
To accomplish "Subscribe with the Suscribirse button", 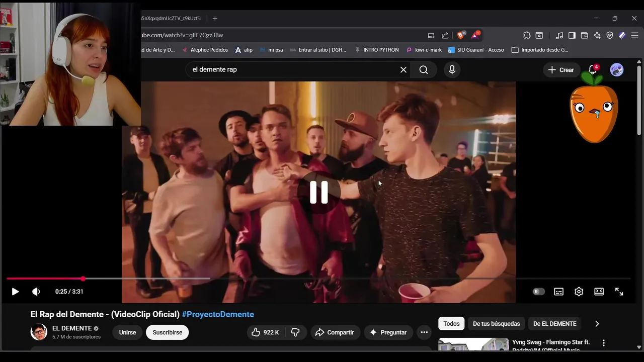I will [x=168, y=332].
